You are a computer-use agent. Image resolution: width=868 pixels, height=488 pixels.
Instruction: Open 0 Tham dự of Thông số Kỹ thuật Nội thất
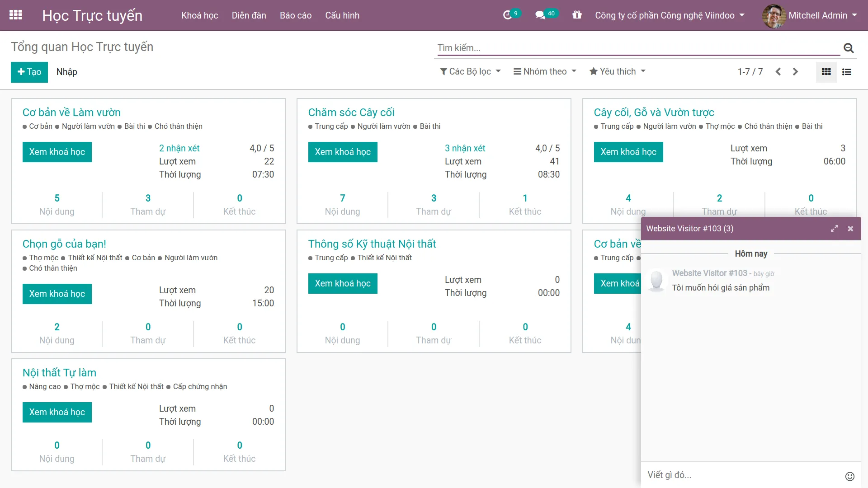point(434,333)
